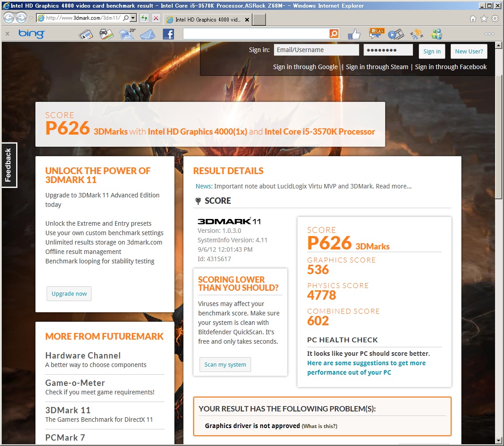Screen dimensions: 504x446
Task: Click the vertical scrollbar thumb
Action: coord(499,137)
